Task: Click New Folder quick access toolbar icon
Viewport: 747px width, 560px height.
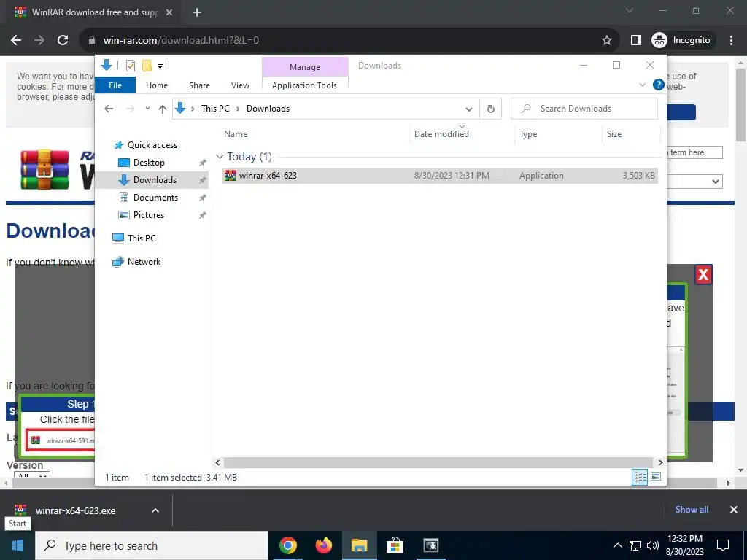Action: pyautogui.click(x=147, y=66)
